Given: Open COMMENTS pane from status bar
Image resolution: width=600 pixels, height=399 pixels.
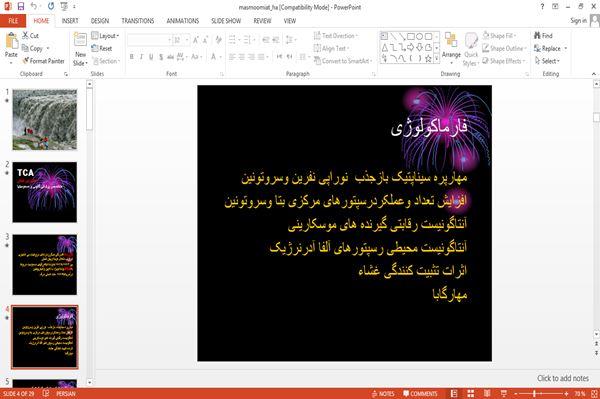Looking at the screenshot, I should 420,393.
